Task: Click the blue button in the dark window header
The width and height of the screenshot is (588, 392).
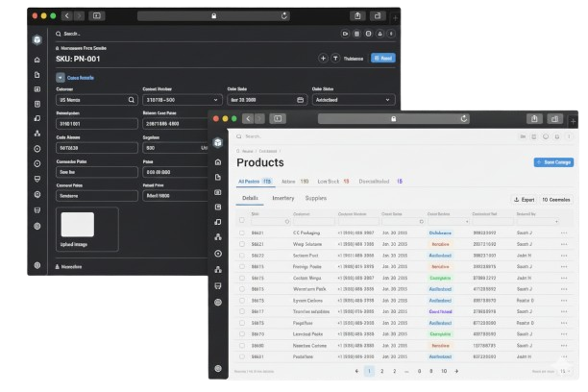Action: [383, 59]
